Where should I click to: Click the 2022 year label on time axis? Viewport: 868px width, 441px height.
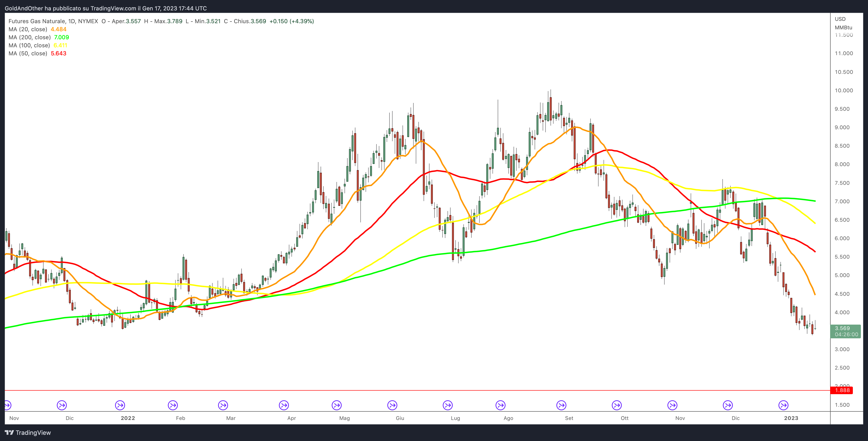128,419
